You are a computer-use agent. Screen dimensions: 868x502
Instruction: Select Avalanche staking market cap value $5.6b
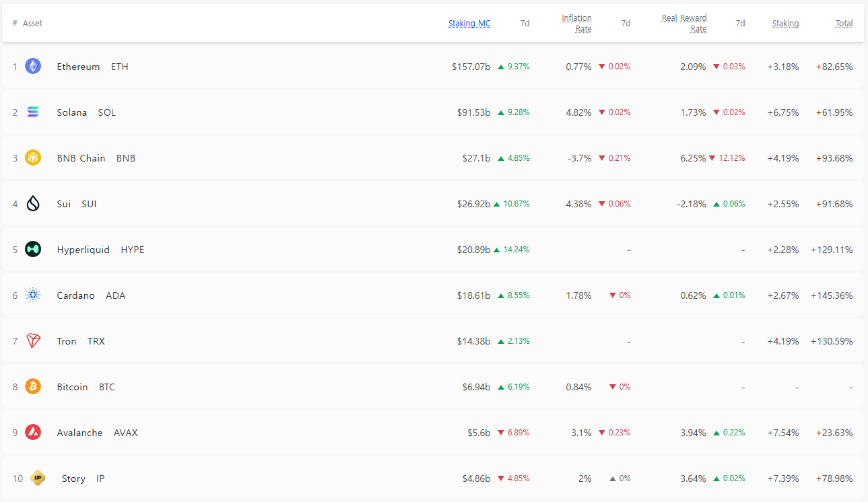[479, 433]
